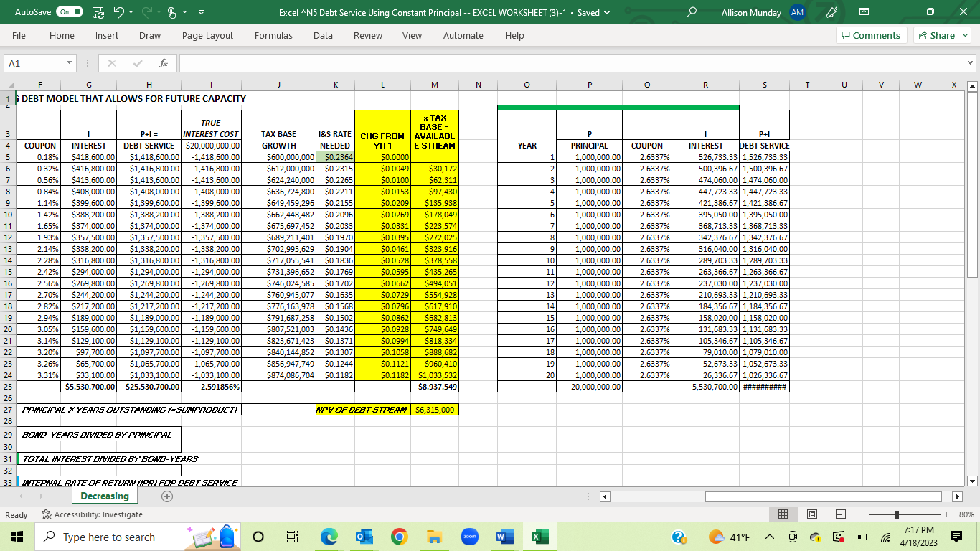Screen dimensions: 980x551
Task: Expand the Customize Quick Access Toolbar chevron
Action: coord(200,12)
